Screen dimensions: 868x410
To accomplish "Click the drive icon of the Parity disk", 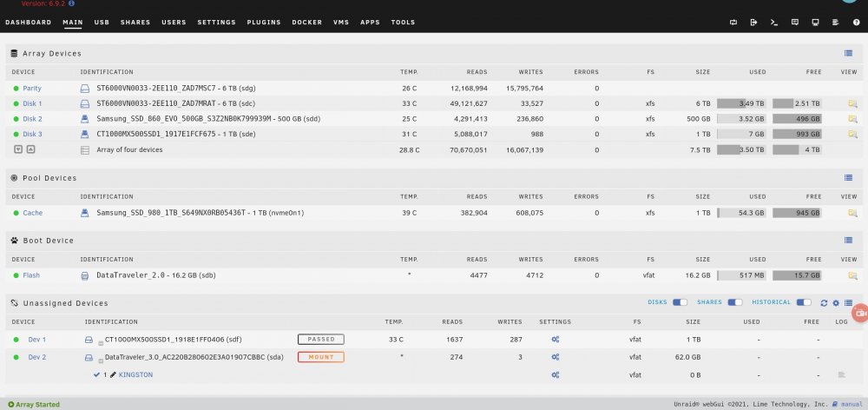I will 85,89.
